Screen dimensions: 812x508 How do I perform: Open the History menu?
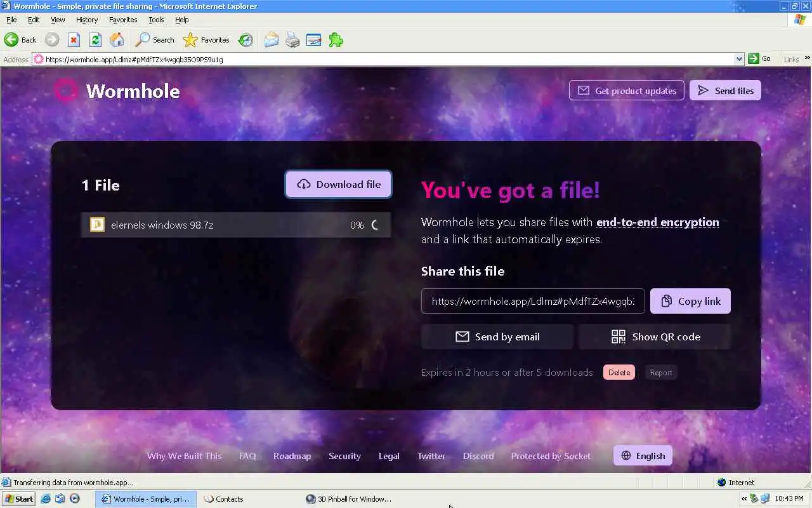pyautogui.click(x=87, y=20)
